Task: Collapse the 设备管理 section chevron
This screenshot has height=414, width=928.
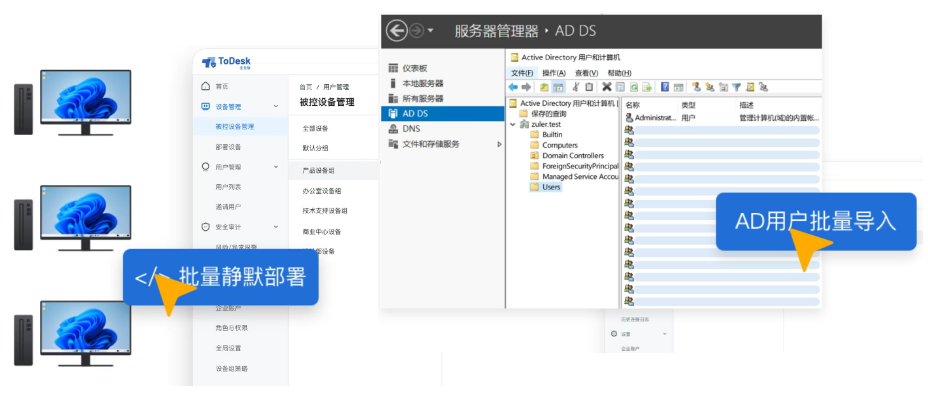Action: coord(275,107)
